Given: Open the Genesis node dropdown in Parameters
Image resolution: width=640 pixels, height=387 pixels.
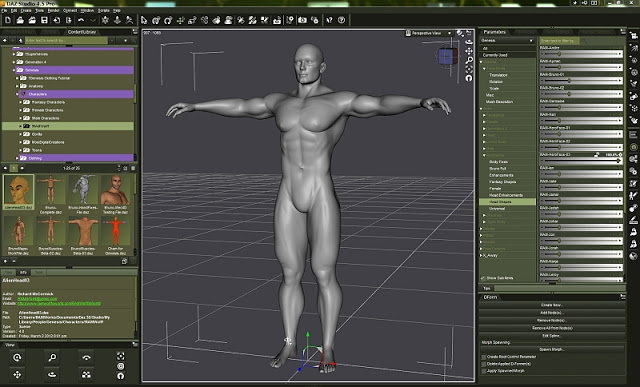Looking at the screenshot, I should click(507, 40).
